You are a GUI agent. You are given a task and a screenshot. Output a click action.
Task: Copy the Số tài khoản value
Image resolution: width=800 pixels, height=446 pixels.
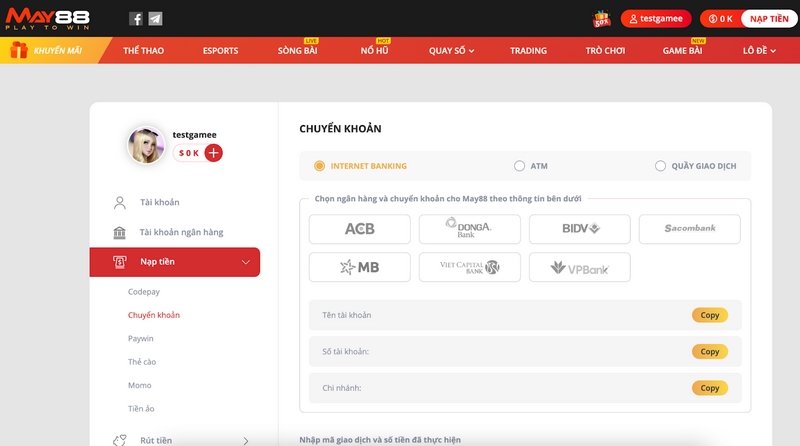(709, 352)
